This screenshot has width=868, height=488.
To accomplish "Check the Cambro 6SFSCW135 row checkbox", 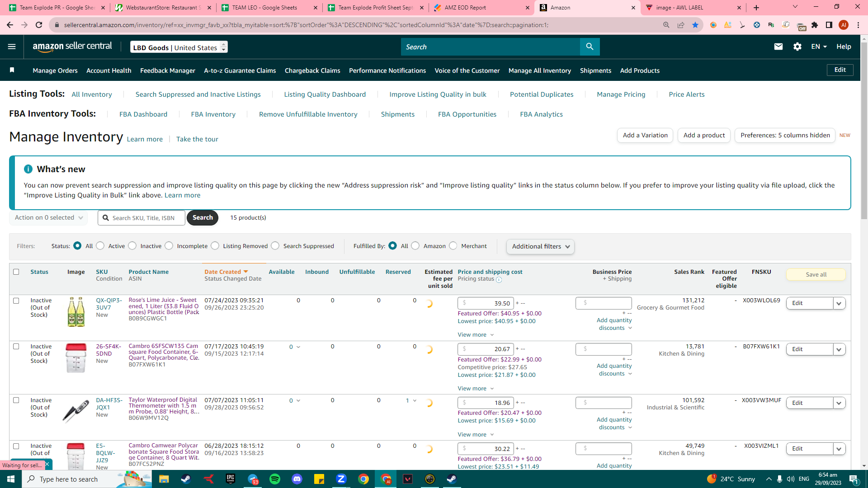I will coord(16,347).
